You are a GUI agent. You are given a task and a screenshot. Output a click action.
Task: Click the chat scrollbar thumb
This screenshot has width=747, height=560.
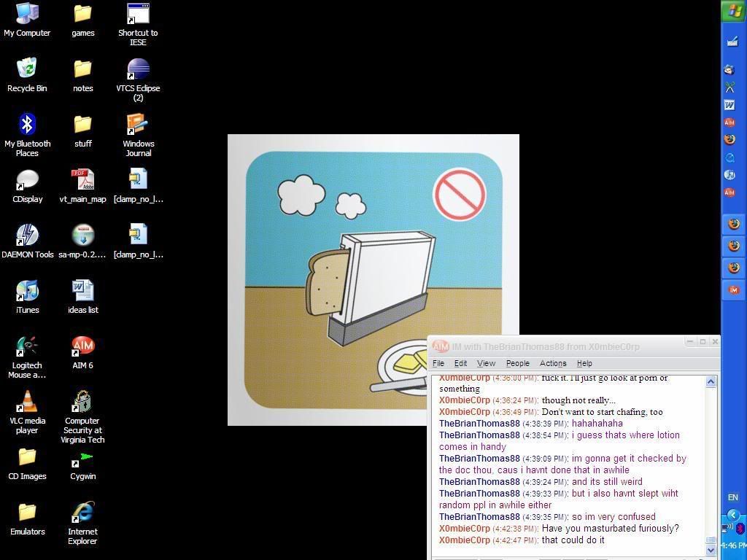click(x=711, y=540)
